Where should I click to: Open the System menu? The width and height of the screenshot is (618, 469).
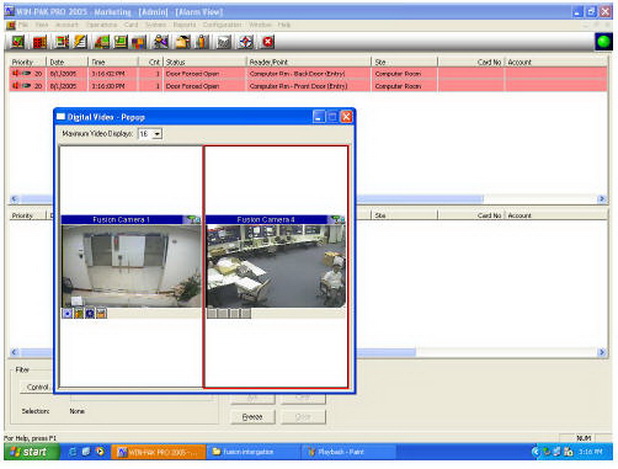tap(155, 25)
